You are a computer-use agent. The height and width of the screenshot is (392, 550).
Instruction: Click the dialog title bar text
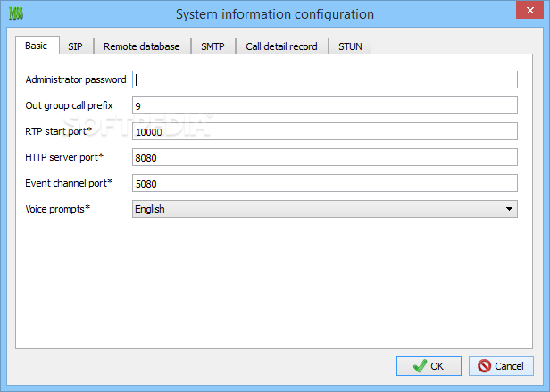click(275, 14)
